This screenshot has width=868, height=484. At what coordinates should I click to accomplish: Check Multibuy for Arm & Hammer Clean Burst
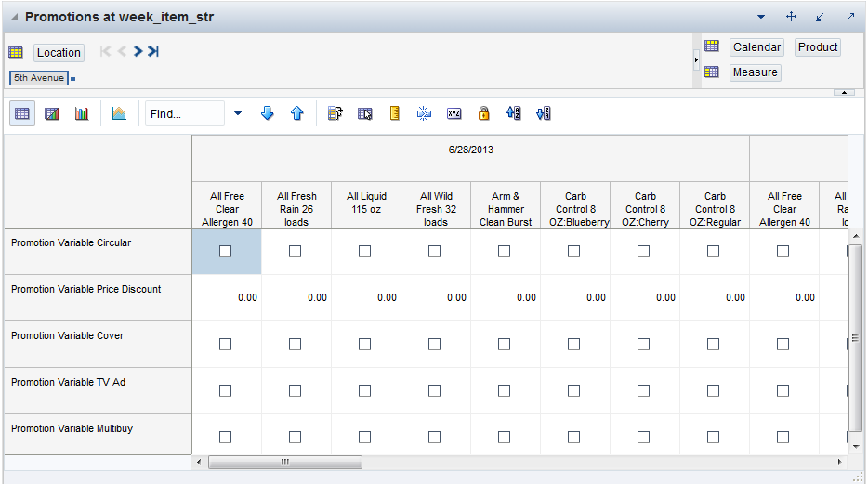pos(505,438)
